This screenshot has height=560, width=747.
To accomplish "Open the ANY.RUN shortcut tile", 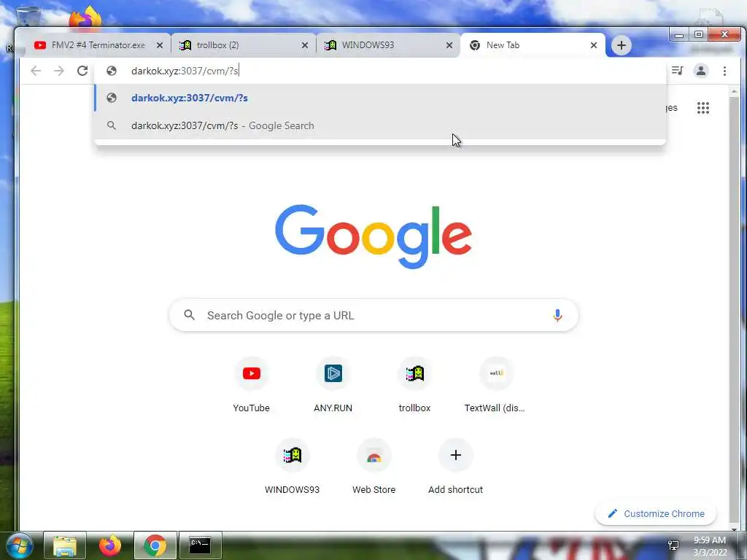I will click(x=333, y=385).
